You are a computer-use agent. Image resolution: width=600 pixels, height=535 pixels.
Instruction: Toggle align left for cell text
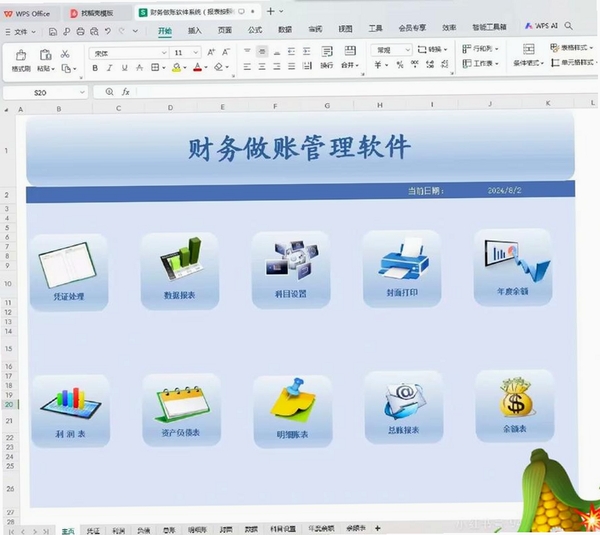point(247,67)
